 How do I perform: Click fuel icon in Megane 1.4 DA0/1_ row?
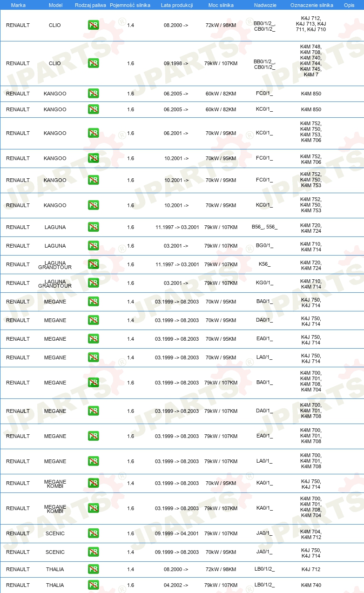pyautogui.click(x=93, y=320)
